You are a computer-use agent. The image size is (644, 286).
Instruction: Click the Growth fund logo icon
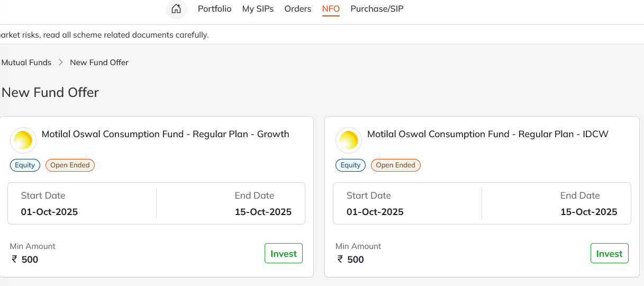23,140
